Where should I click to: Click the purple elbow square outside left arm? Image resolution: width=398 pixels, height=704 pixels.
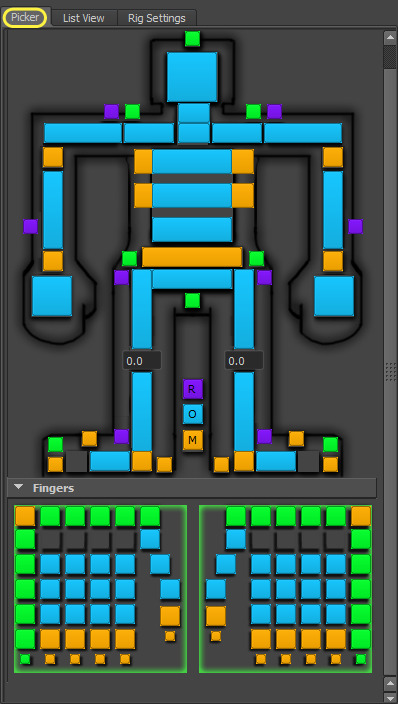(31, 226)
